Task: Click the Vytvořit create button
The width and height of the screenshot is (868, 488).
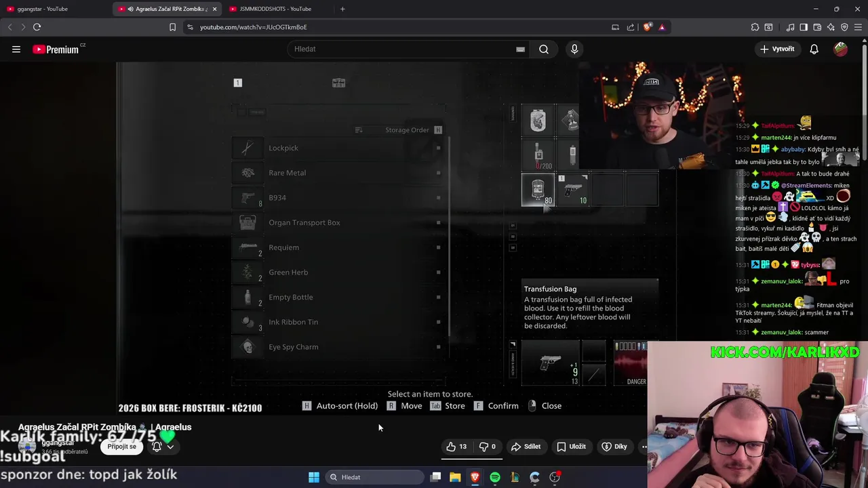Action: click(x=777, y=49)
